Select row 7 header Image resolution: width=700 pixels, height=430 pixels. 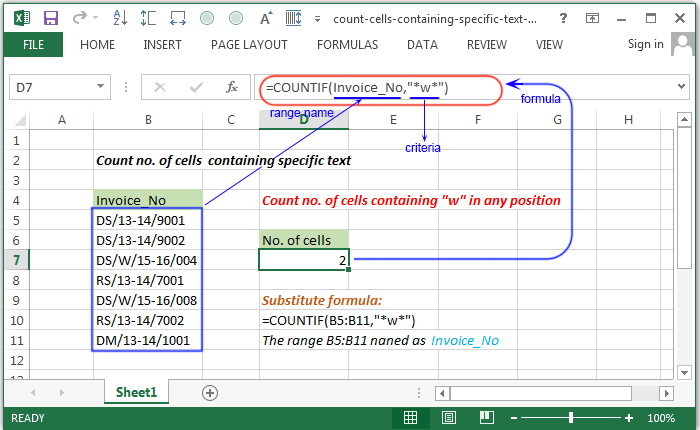[17, 260]
